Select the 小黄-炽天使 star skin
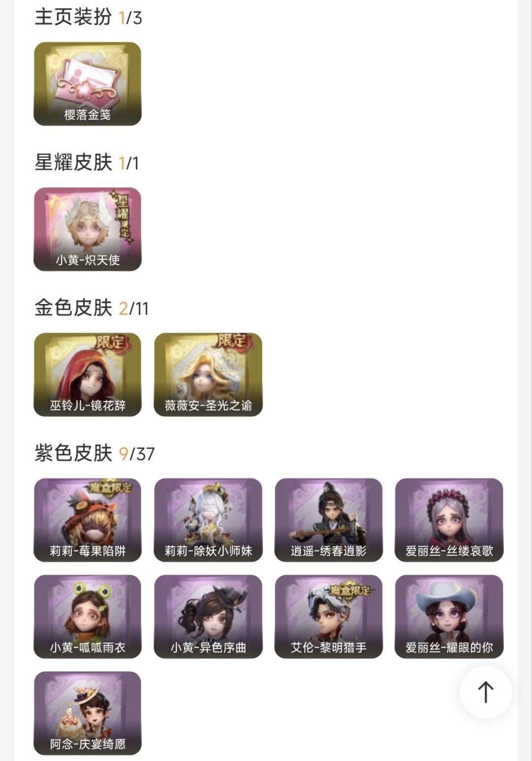The image size is (532, 761). (x=88, y=229)
